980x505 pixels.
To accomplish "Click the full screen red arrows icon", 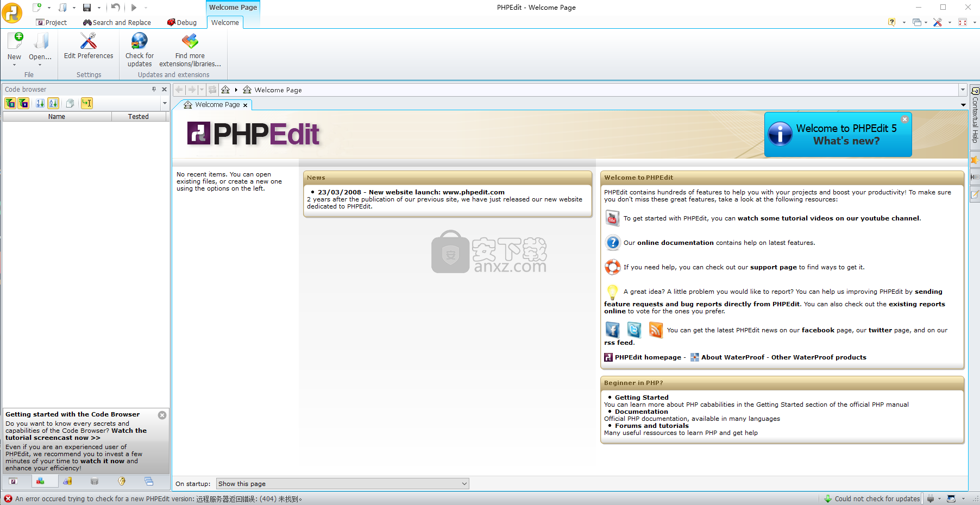I will coord(963,22).
